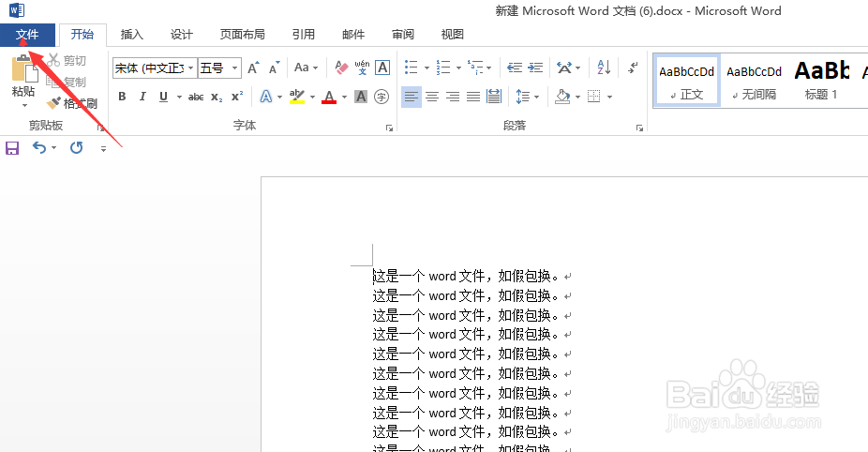Toggle underline formatting U
The image size is (868, 452).
(163, 97)
